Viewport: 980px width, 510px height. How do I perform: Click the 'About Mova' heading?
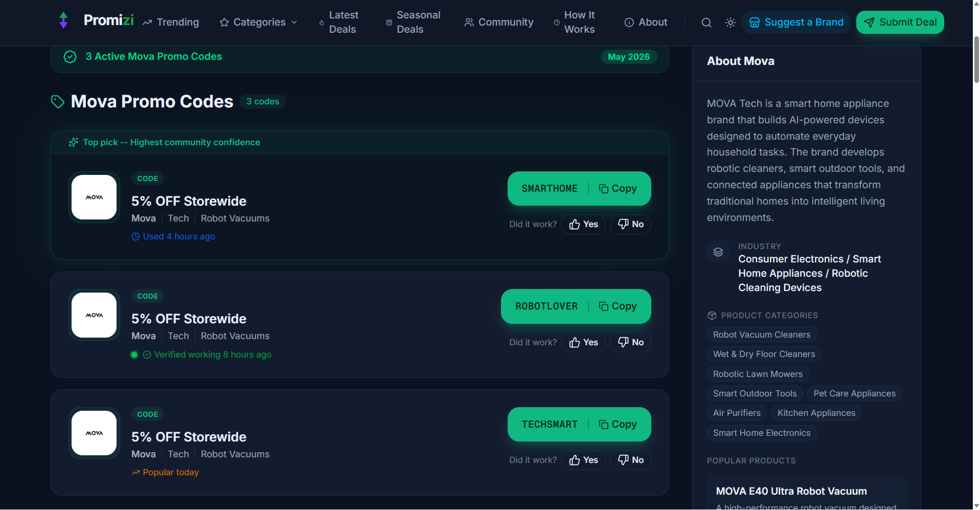tap(741, 61)
